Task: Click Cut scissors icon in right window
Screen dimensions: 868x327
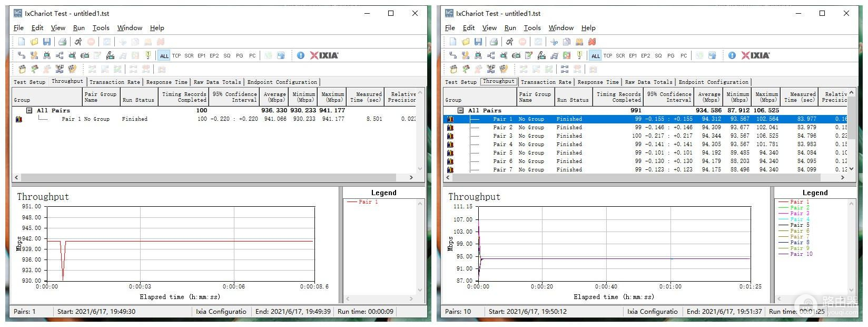Action: click(554, 42)
